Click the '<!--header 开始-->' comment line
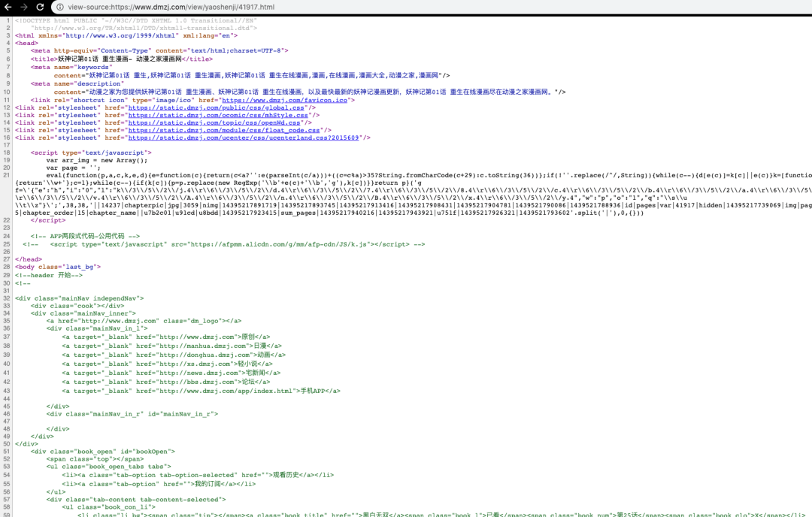The image size is (812, 517). (x=49, y=275)
